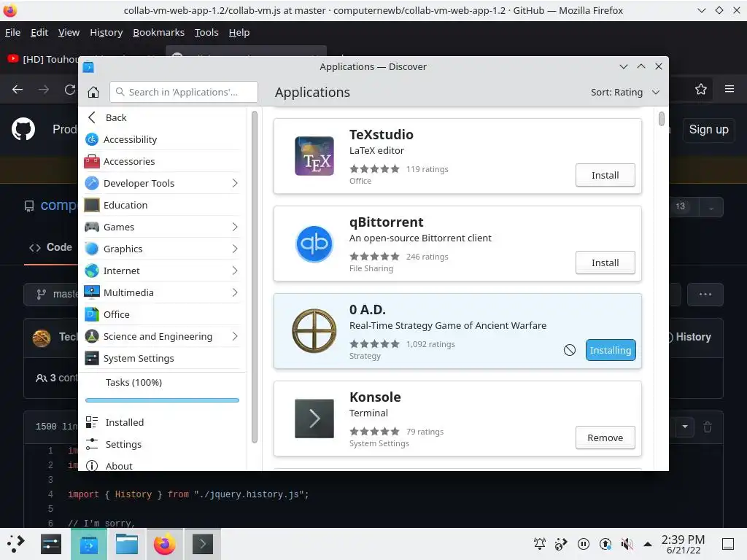Delete file using GitHub trash icon

pos(708,427)
